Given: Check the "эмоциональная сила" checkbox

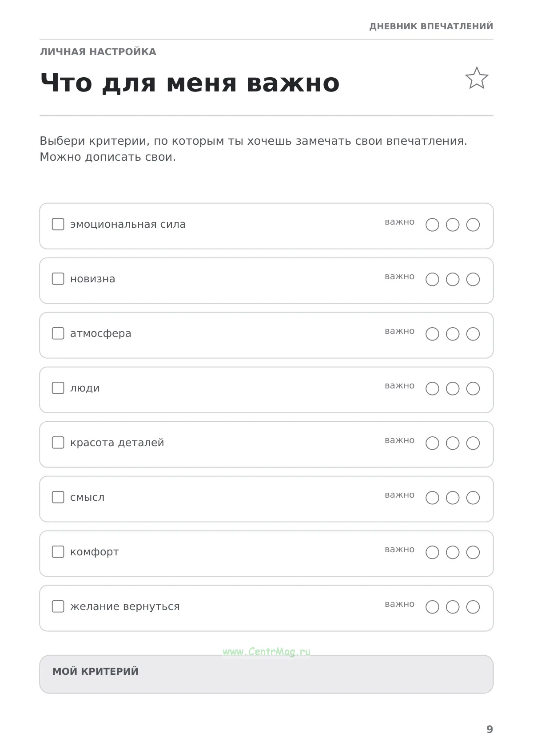Looking at the screenshot, I should click(58, 224).
